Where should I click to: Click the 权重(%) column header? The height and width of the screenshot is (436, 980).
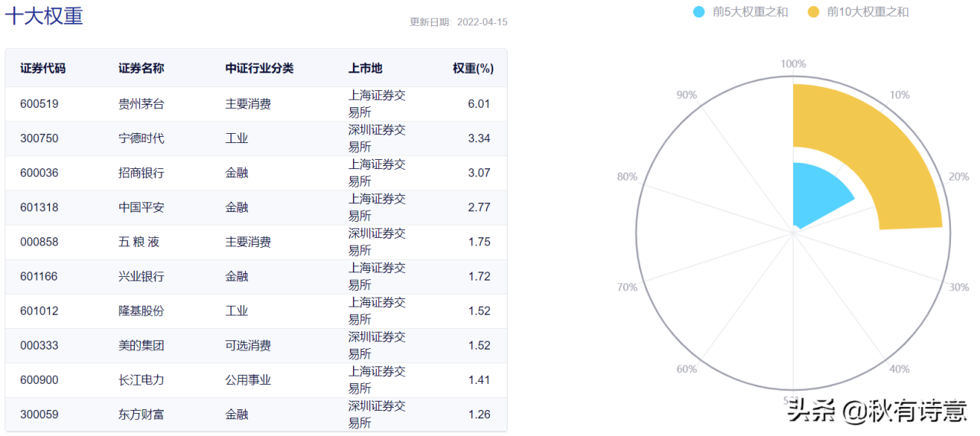473,68
